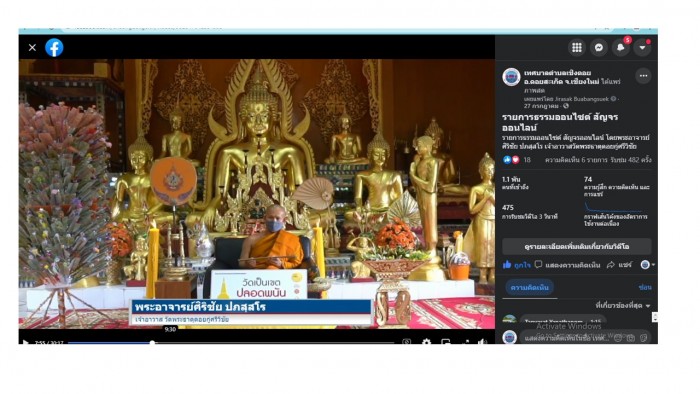The height and width of the screenshot is (394, 700).
Task: Close the video viewer with the X icon
Action: pos(32,47)
